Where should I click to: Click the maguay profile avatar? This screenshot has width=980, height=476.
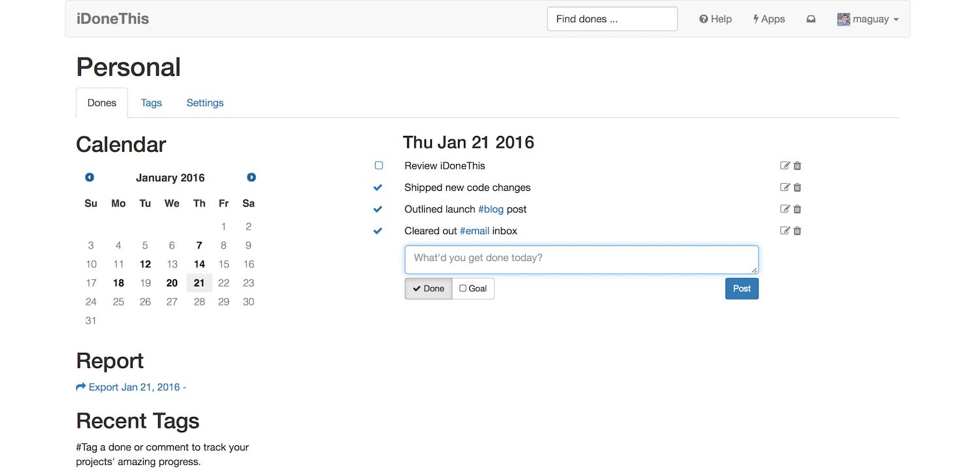point(843,19)
